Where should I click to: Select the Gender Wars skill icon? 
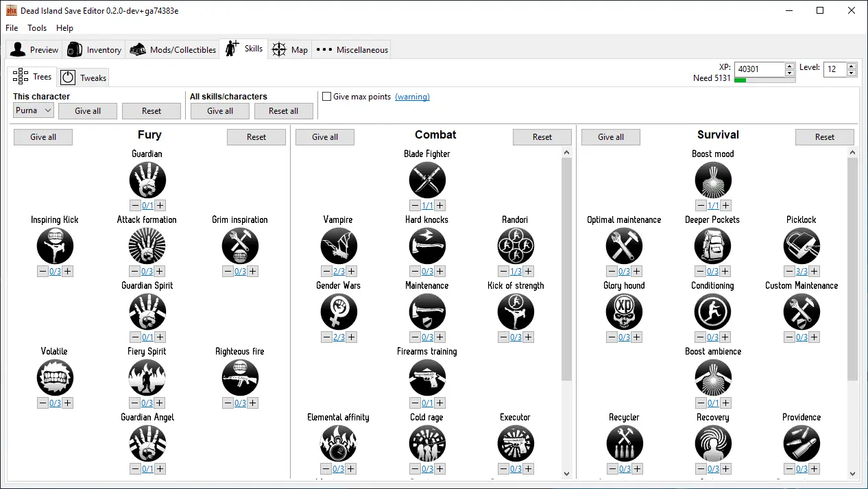[339, 312]
